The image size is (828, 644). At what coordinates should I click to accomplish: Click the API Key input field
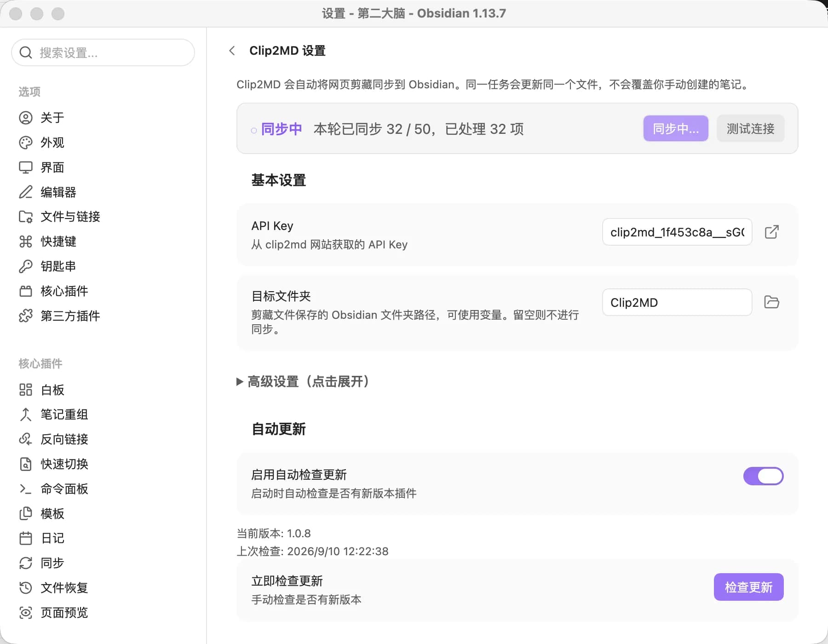677,232
